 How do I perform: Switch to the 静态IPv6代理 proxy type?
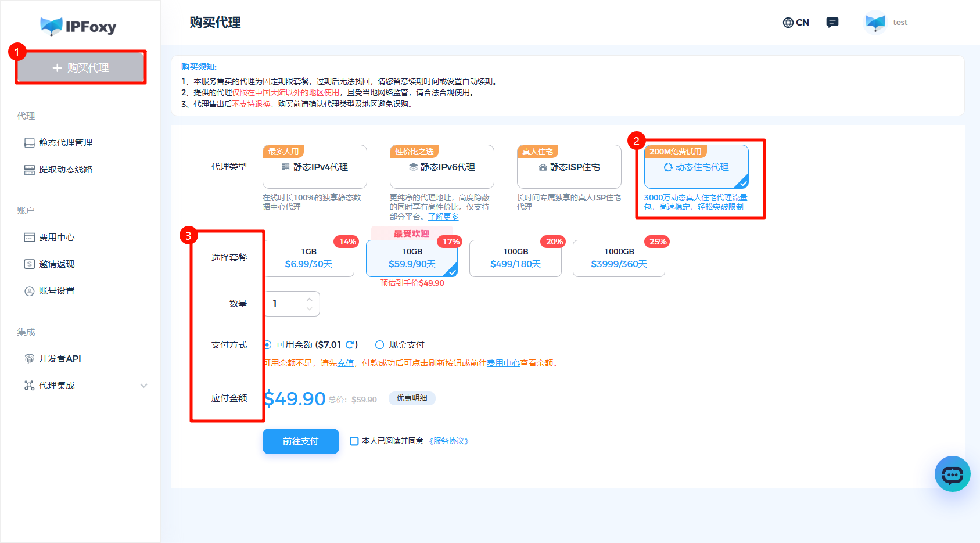[441, 167]
